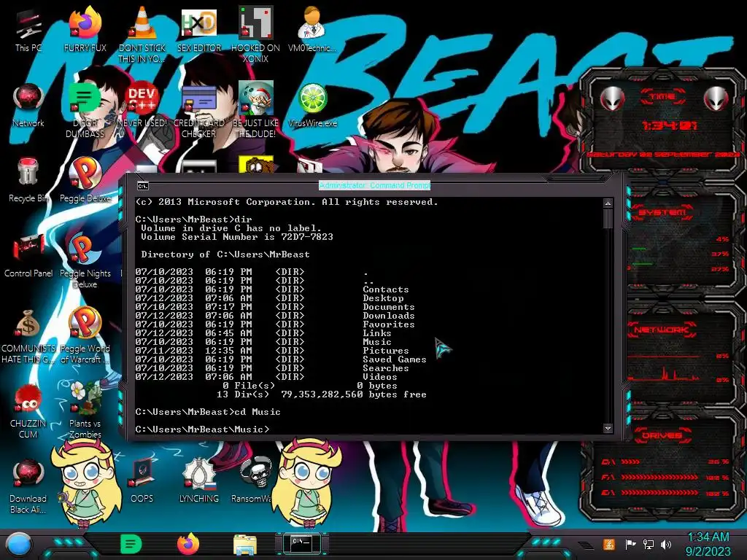Viewport: 747px width, 560px height.
Task: Open the VLC cone desktop shortcut
Action: (142, 34)
